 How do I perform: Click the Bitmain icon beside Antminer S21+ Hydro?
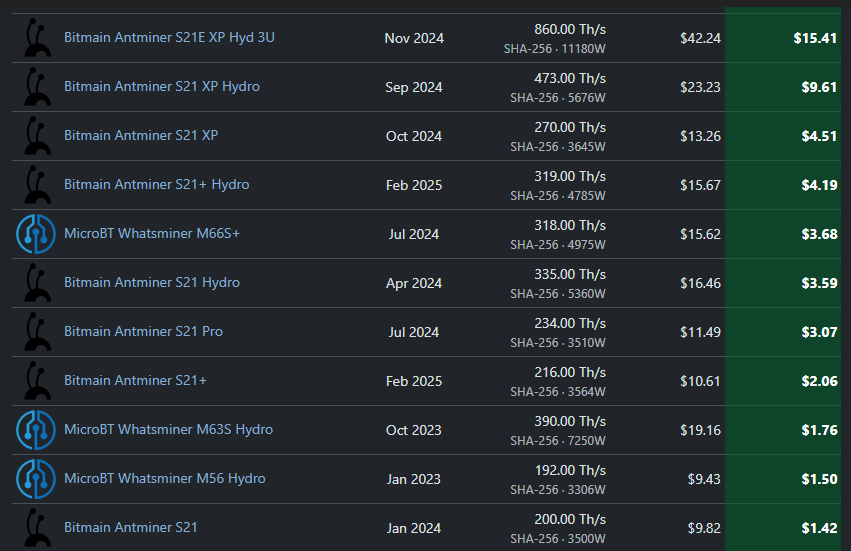click(x=36, y=185)
